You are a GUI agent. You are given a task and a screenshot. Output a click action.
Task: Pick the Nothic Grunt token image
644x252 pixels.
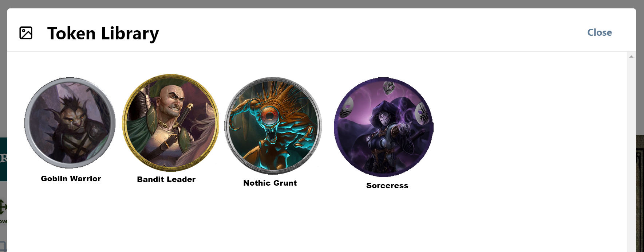click(273, 126)
